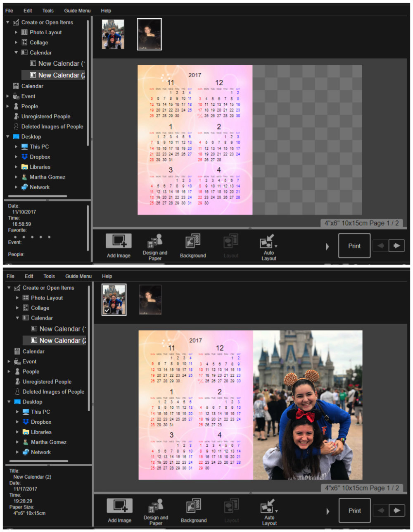Open the File menu in the lower window
The height and width of the screenshot is (532, 413).
coord(10,276)
